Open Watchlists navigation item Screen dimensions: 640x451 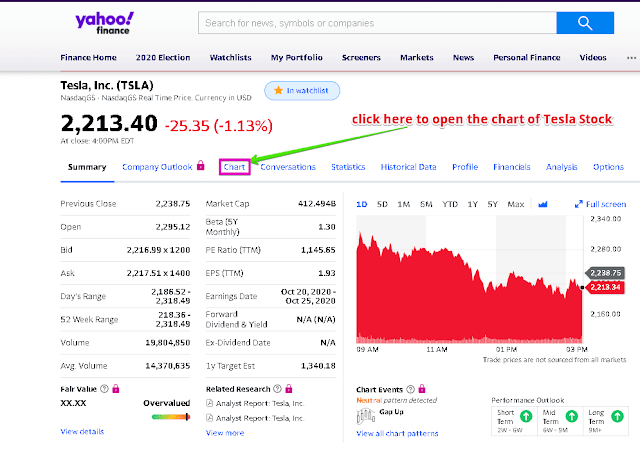coord(231,58)
